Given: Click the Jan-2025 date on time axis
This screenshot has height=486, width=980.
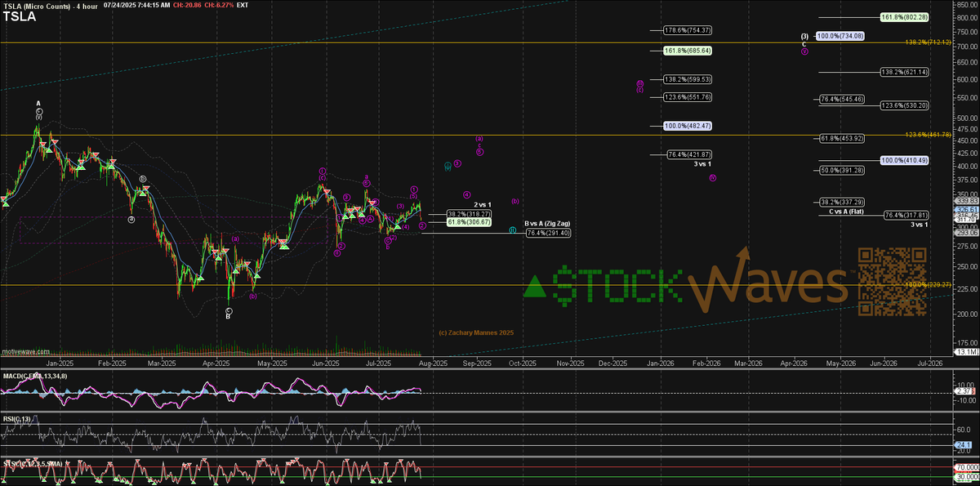Looking at the screenshot, I should pyautogui.click(x=60, y=363).
